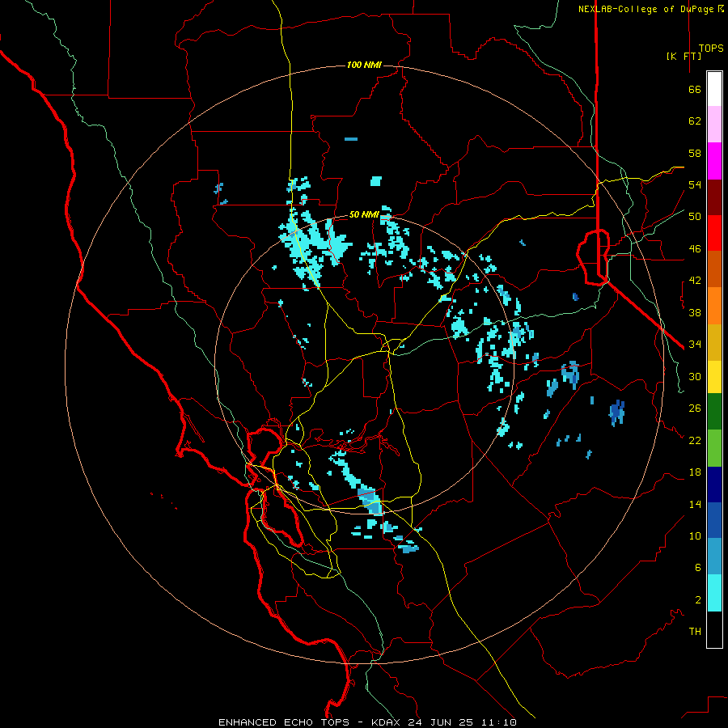Viewport: 728px width, 728px height.
Task: Click the legend value 18
Action: 695,472
